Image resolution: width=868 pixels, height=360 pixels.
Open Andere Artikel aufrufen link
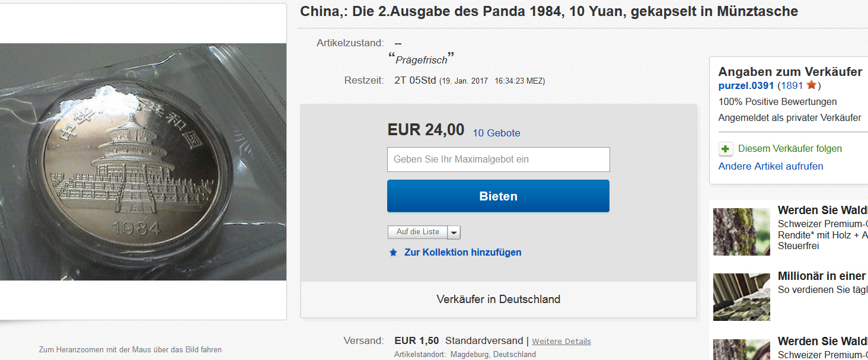pyautogui.click(x=771, y=167)
